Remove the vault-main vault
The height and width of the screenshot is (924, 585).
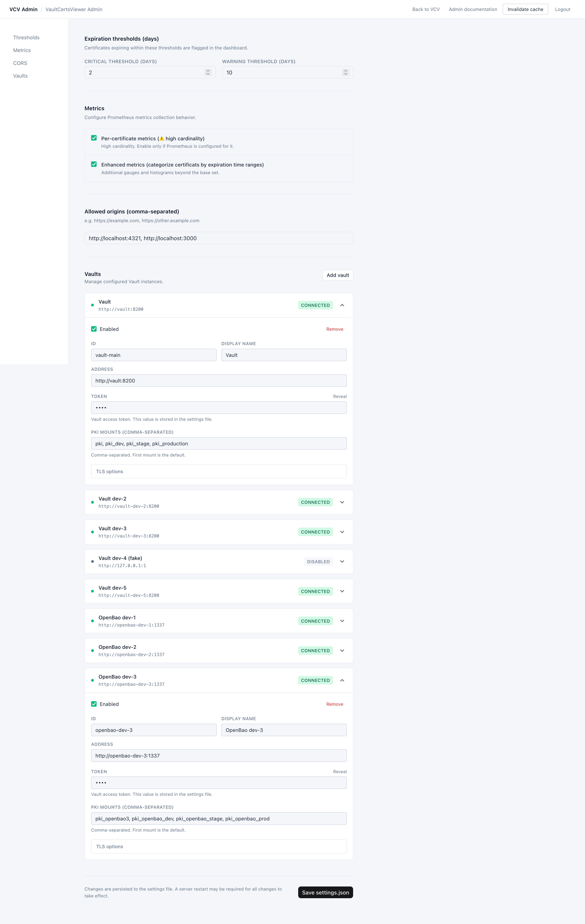click(335, 329)
